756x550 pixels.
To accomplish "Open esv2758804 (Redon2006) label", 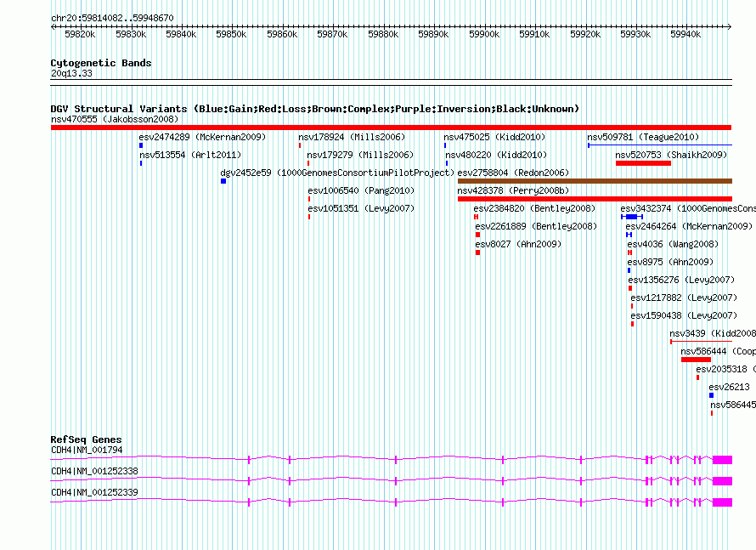I will pyautogui.click(x=513, y=173).
